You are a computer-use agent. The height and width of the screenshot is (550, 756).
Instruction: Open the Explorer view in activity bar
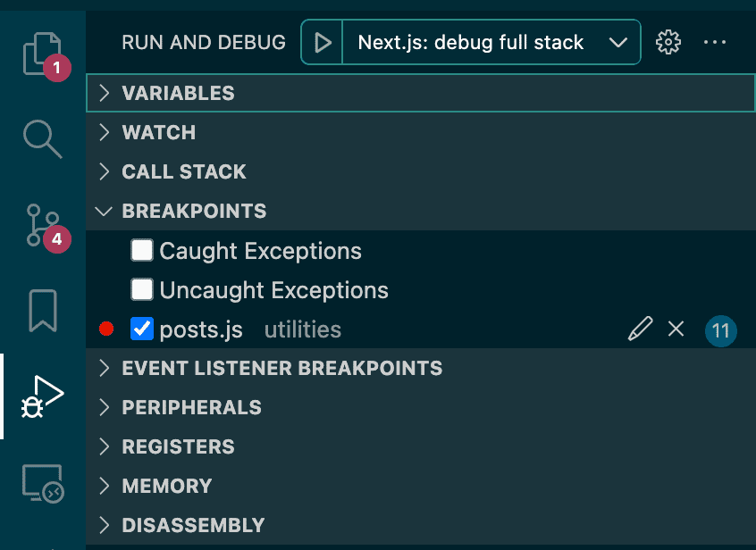click(x=43, y=52)
